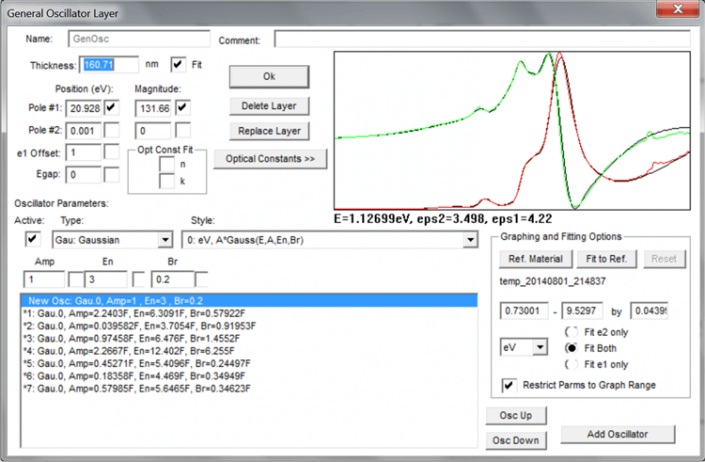Open the Gaussian oscillator Type dropdown
Viewport: 705px width, 462px height.
point(165,240)
